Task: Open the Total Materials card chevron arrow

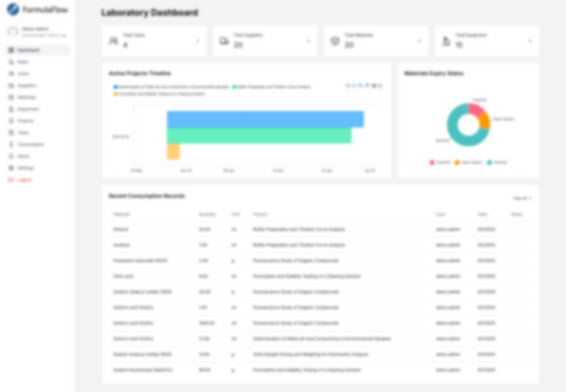Action: (x=420, y=41)
